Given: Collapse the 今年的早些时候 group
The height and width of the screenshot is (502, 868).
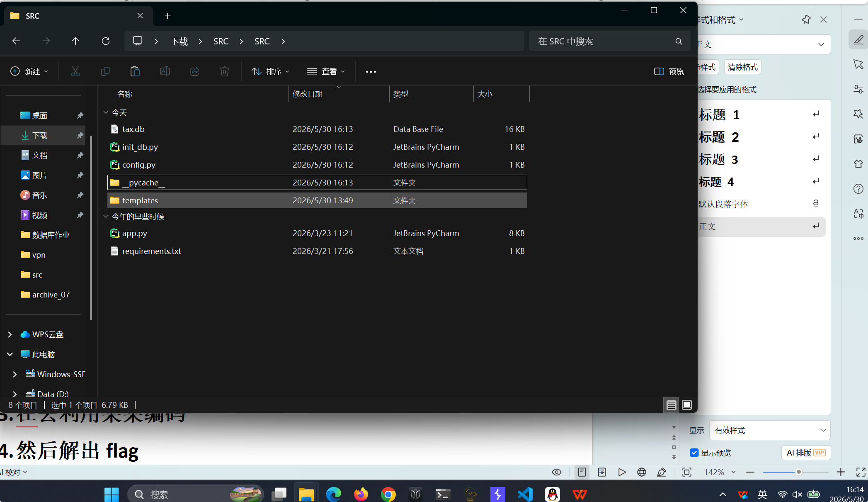Looking at the screenshot, I should click(x=106, y=217).
